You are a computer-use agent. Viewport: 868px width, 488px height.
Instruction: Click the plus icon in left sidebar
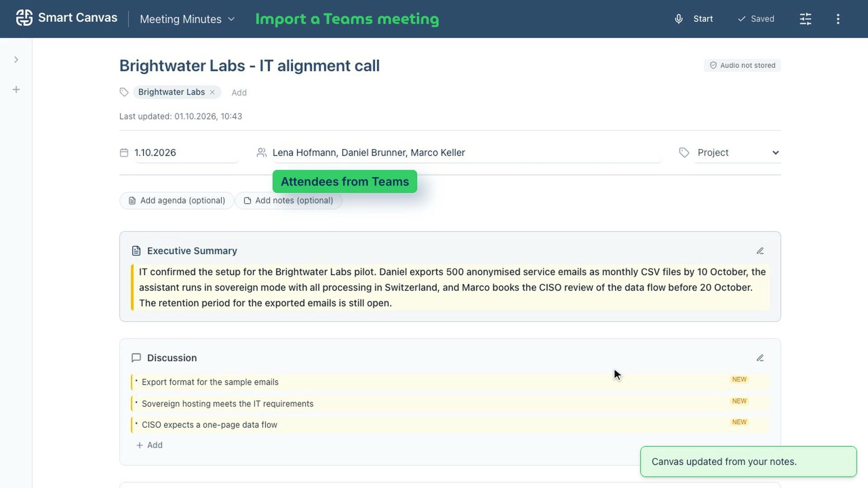16,89
